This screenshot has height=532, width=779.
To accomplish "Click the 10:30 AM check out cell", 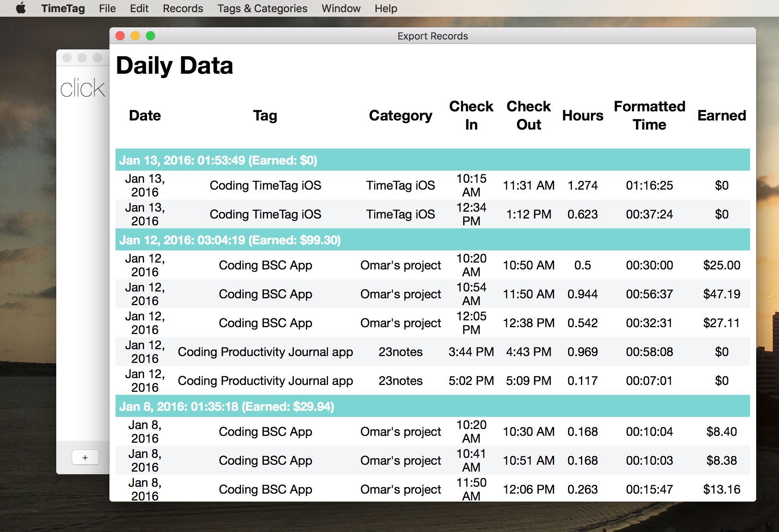I will 529,432.
